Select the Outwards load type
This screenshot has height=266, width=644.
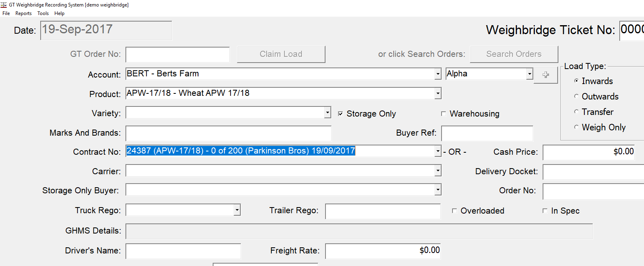click(576, 96)
